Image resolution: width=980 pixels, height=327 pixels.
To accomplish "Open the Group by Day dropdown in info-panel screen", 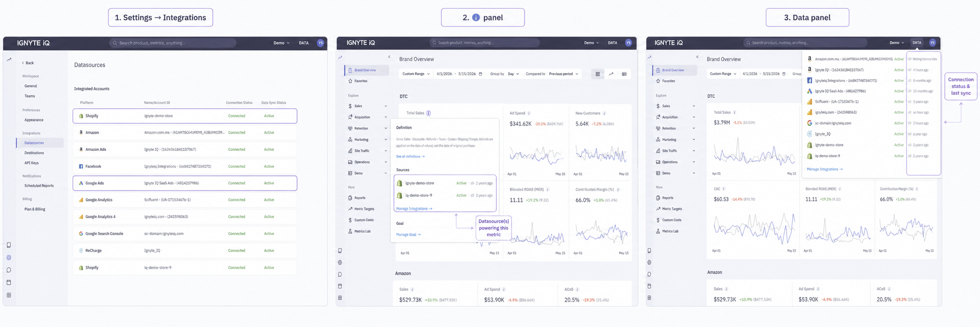I will 513,74.
